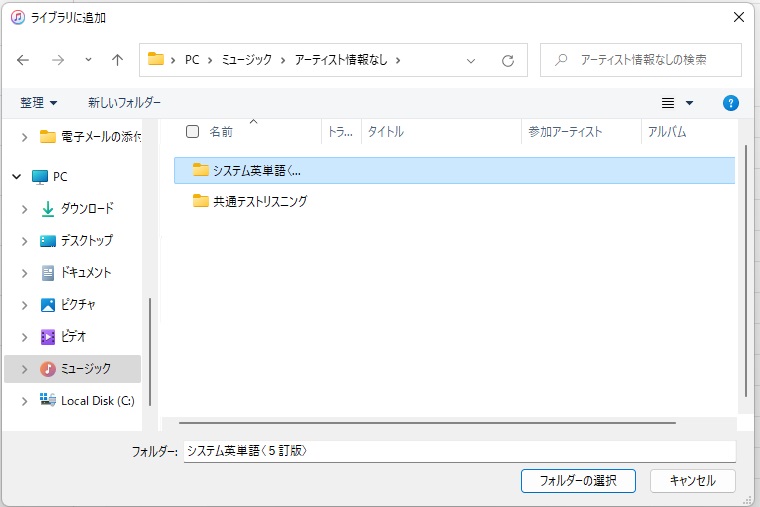Click フォルダーの選択 button
This screenshot has width=760, height=507.
[578, 481]
